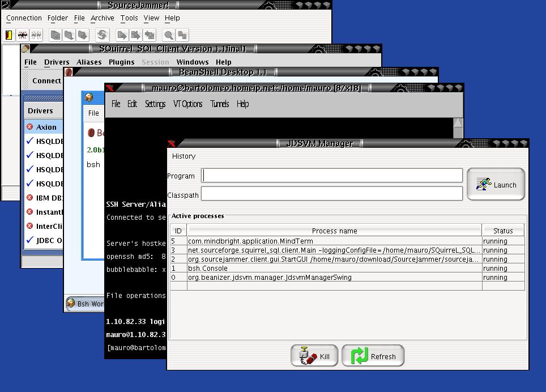546x392 pixels.
Task: Click the red error icon beside InstantDB driver
Action: (30, 212)
